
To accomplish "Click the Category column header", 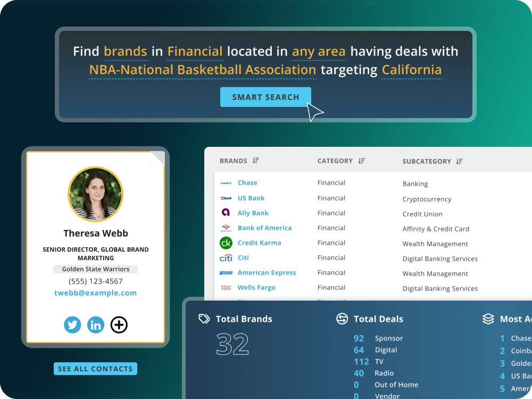I will [335, 161].
